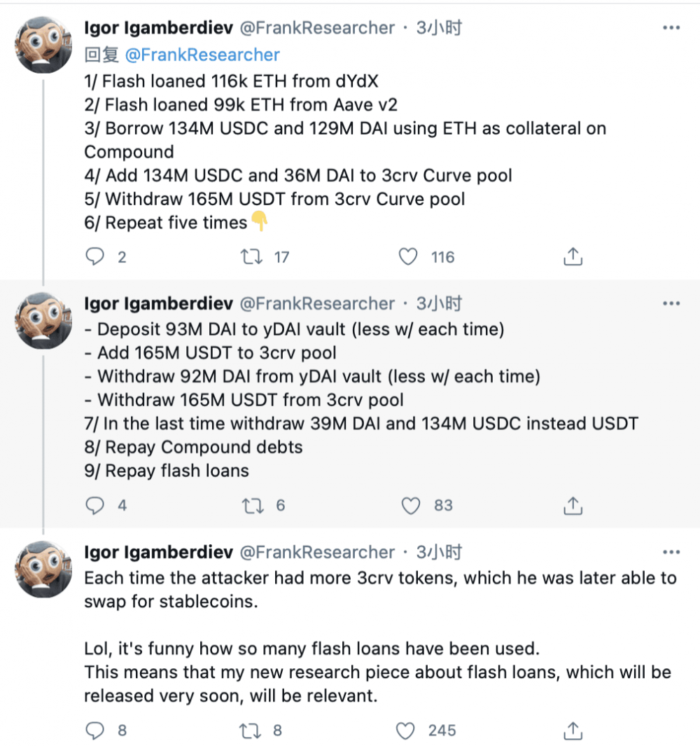Like the tweet with 245 likes
Image resolution: width=700 pixels, height=746 pixels.
(406, 731)
